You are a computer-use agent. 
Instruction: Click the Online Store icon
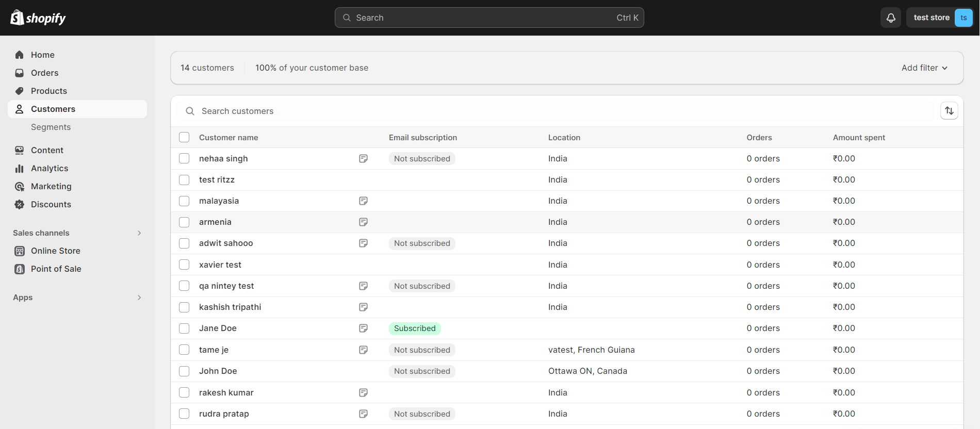20,251
